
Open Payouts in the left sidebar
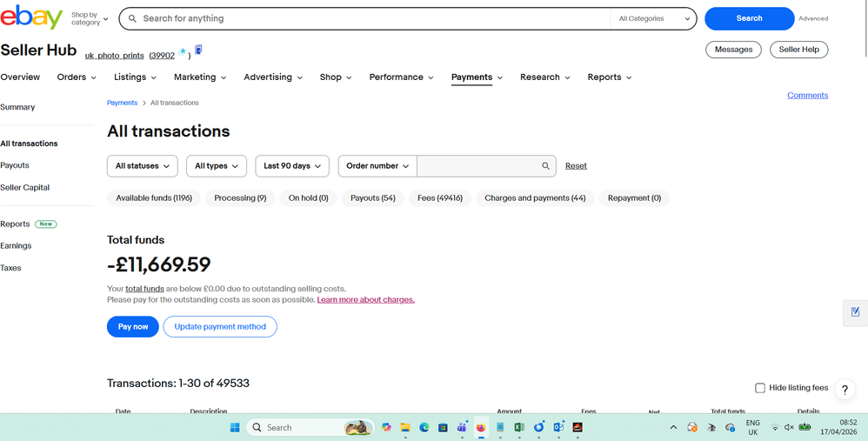(15, 165)
